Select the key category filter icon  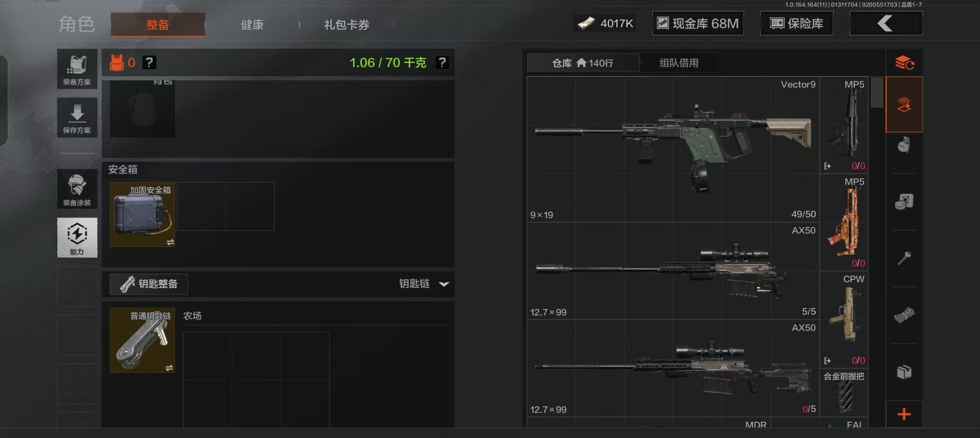(x=904, y=258)
